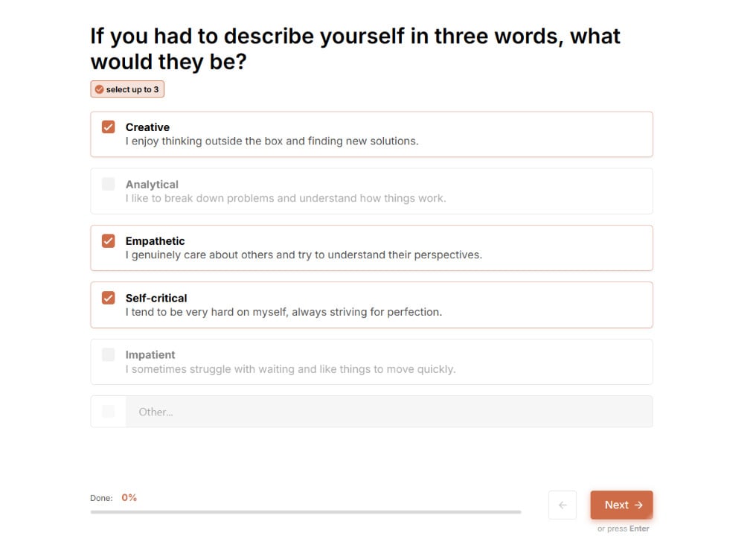Click the 0% done indicator
This screenshot has width=756, height=536.
coord(129,497)
